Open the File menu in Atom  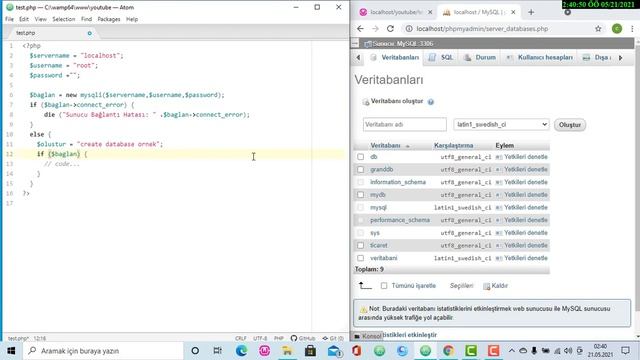9,19
